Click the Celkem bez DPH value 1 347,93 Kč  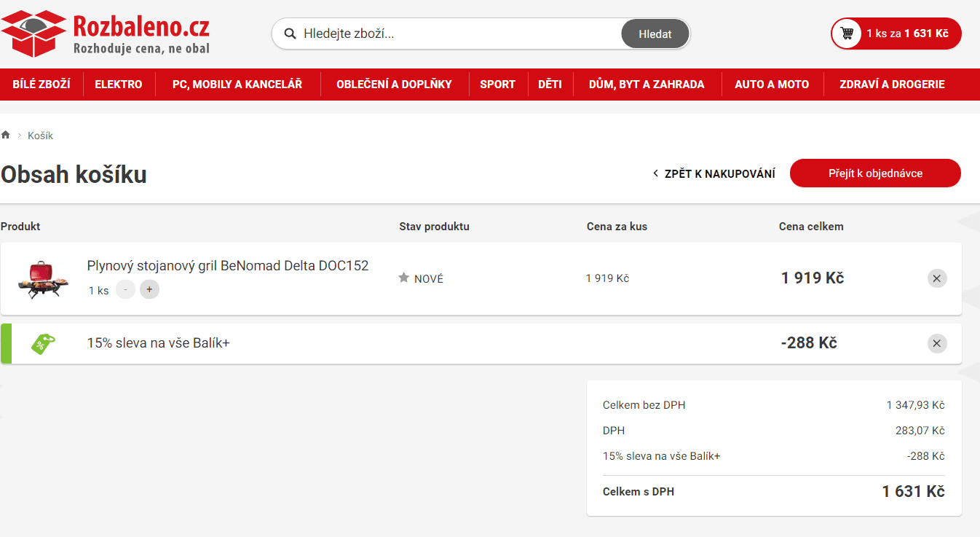915,405
